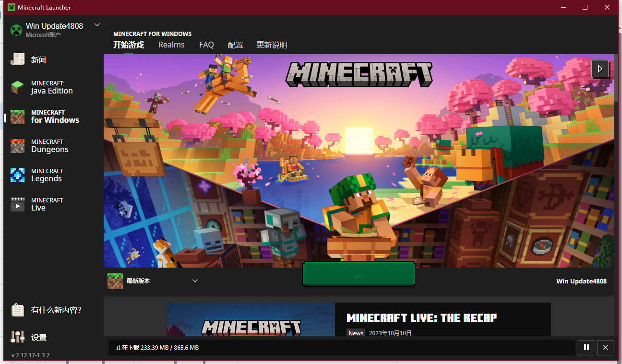Click the version number v.2.12.17-1.3.7

point(30,355)
